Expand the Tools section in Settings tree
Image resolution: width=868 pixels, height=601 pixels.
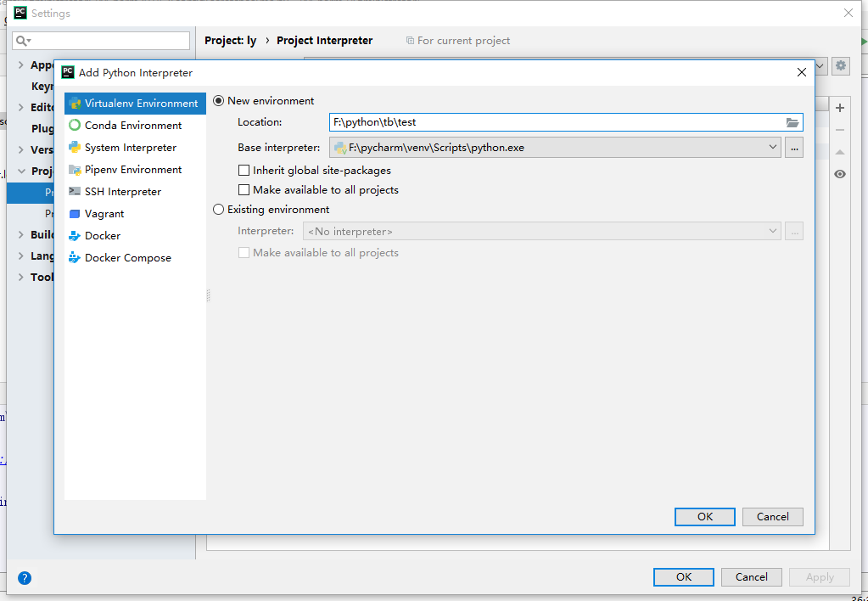coord(21,277)
